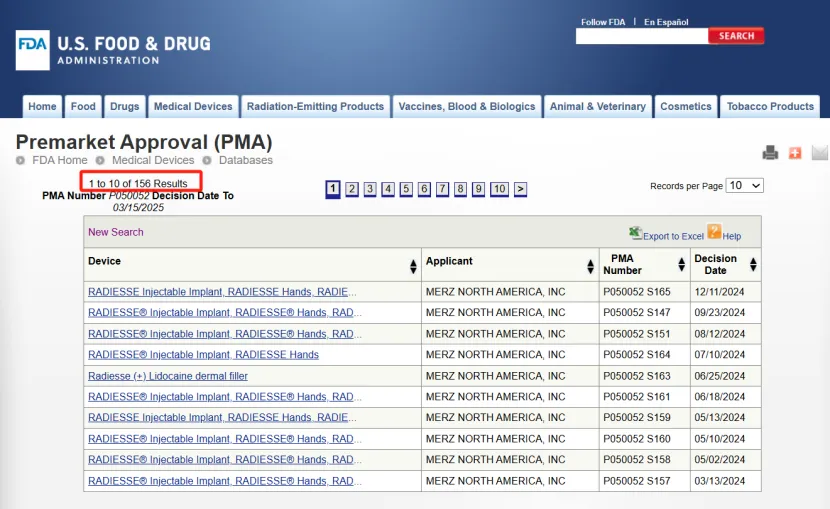Image resolution: width=830 pixels, height=509 pixels.
Task: Click the red plus share icon
Action: [x=795, y=153]
